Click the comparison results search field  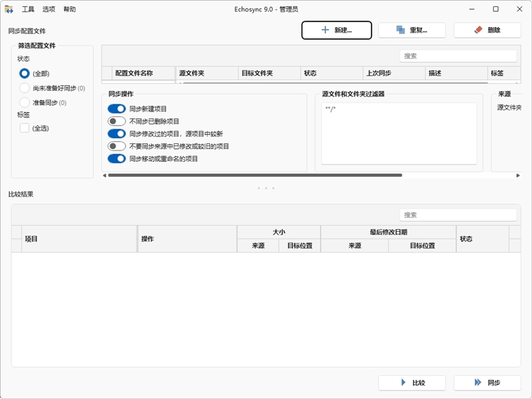point(458,215)
